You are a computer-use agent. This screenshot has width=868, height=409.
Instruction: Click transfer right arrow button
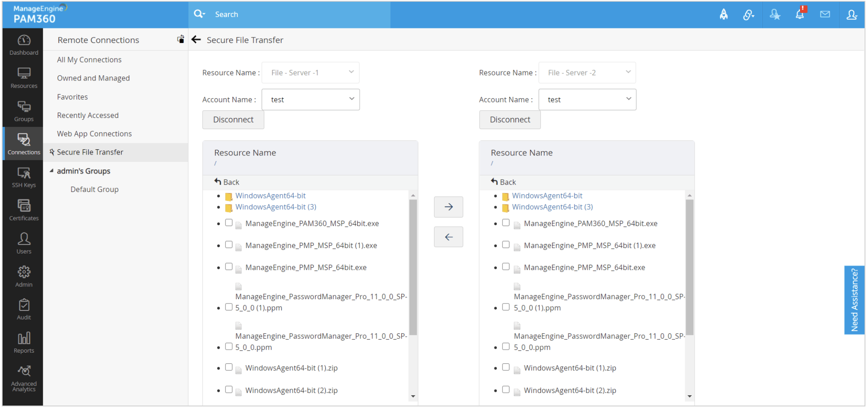click(x=448, y=207)
